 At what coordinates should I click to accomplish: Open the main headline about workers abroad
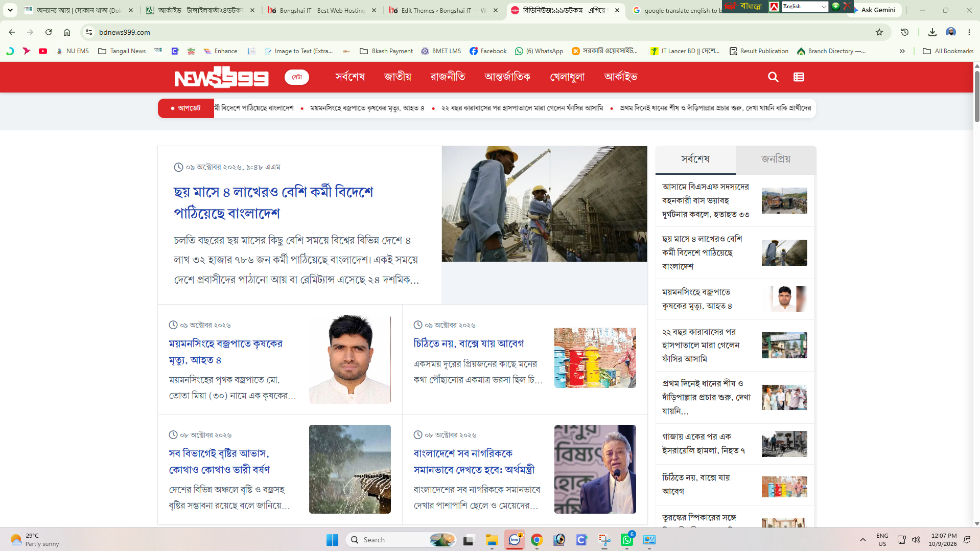[273, 202]
